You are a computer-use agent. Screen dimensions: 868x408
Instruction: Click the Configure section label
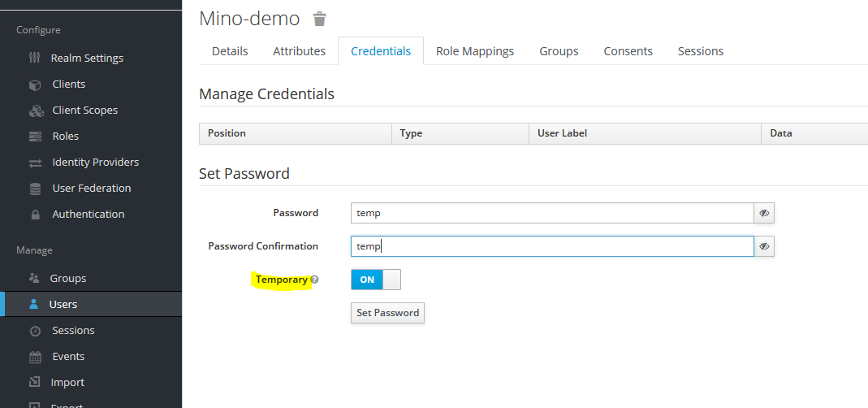(38, 30)
